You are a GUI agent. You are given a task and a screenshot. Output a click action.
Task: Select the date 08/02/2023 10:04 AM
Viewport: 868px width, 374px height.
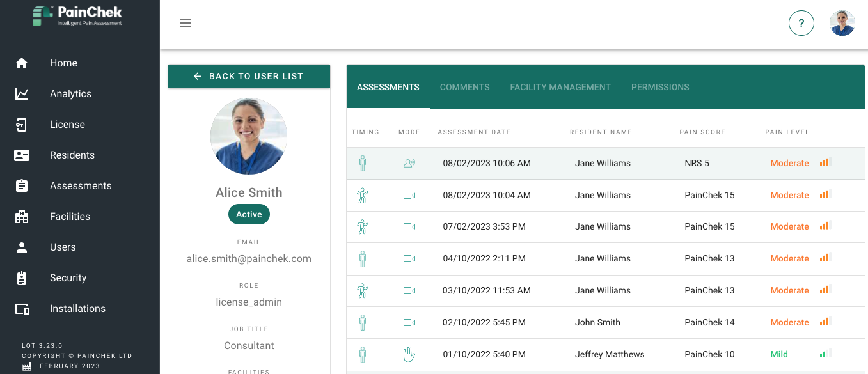point(487,195)
